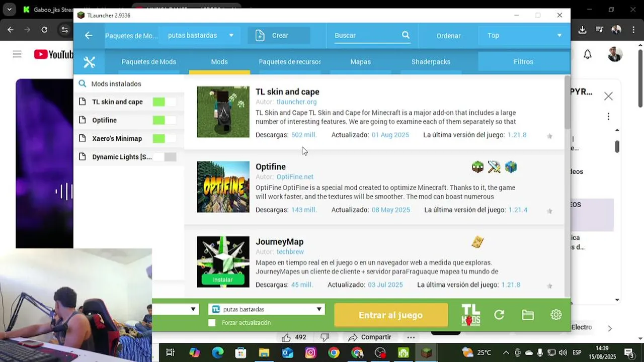Click the search magnifier next to Buscar
644x362 pixels.
pos(406,35)
